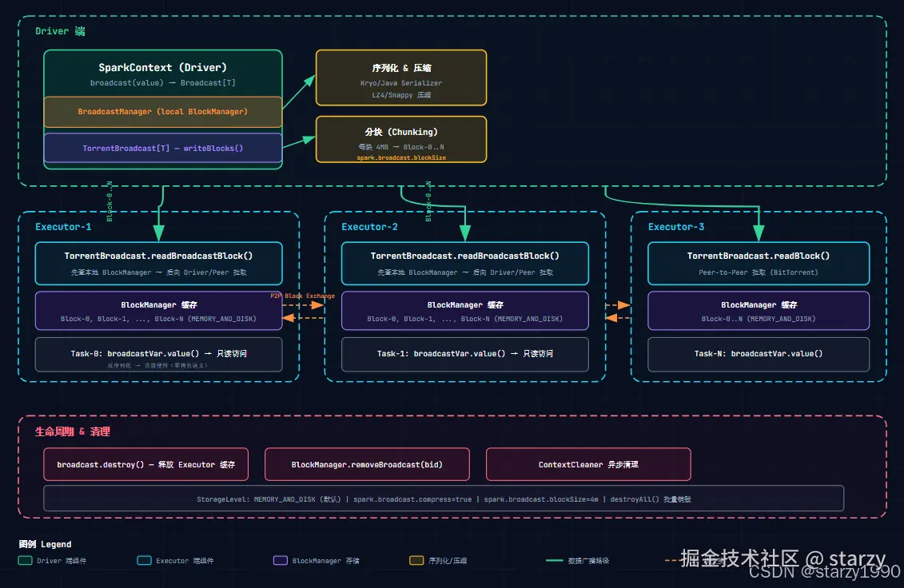The height and width of the screenshot is (588, 904).
Task: Click the BroadcastManager (local BlockManager) box
Action: (162, 112)
